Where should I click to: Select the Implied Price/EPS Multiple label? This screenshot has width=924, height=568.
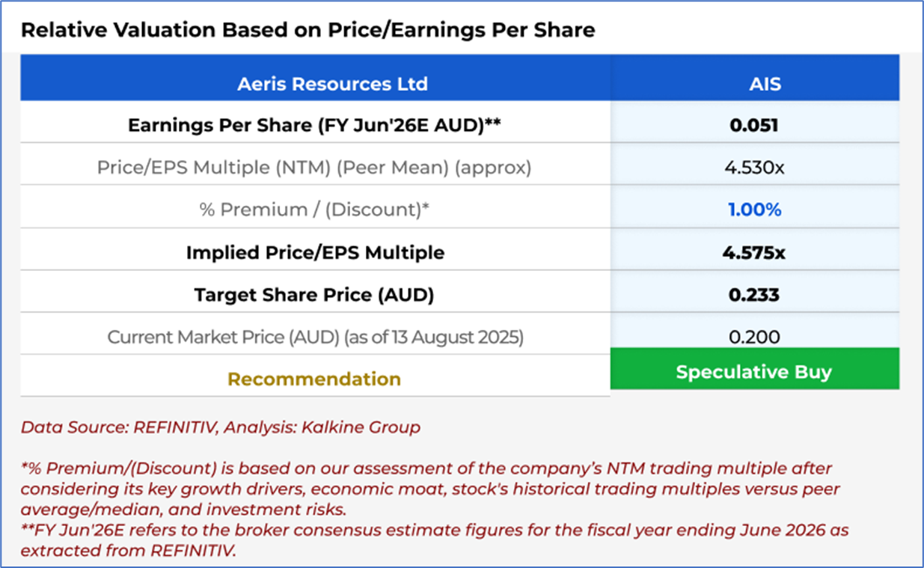[314, 252]
